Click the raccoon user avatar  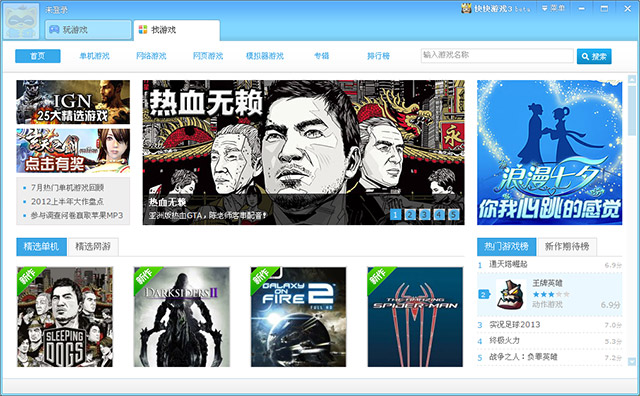(21, 21)
